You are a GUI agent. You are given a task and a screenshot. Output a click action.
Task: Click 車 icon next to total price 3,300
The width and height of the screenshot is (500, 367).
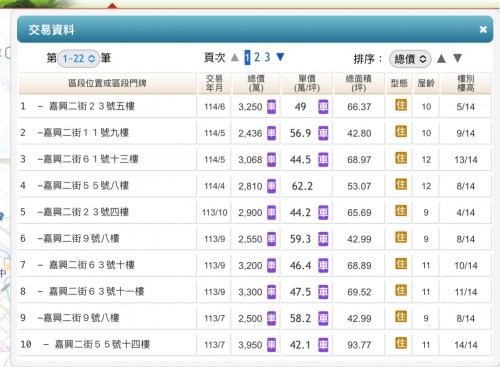click(271, 292)
